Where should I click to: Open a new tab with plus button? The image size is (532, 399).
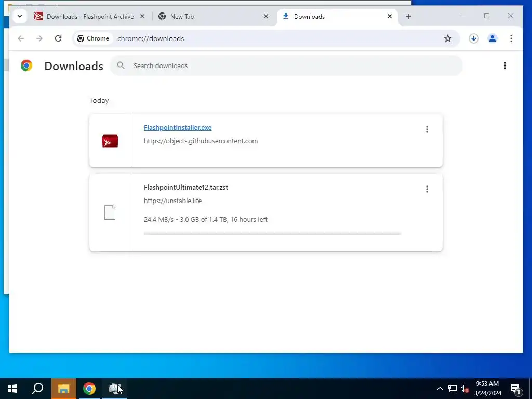(408, 16)
